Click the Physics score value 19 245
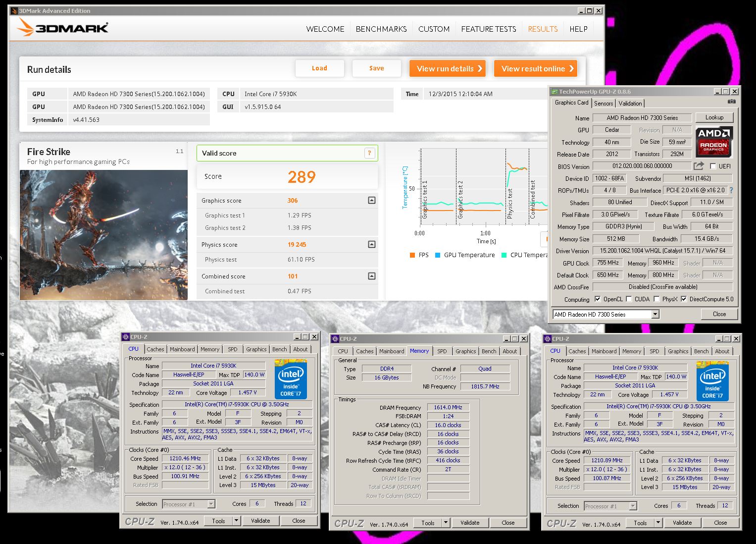This screenshot has width=756, height=544. (x=297, y=244)
